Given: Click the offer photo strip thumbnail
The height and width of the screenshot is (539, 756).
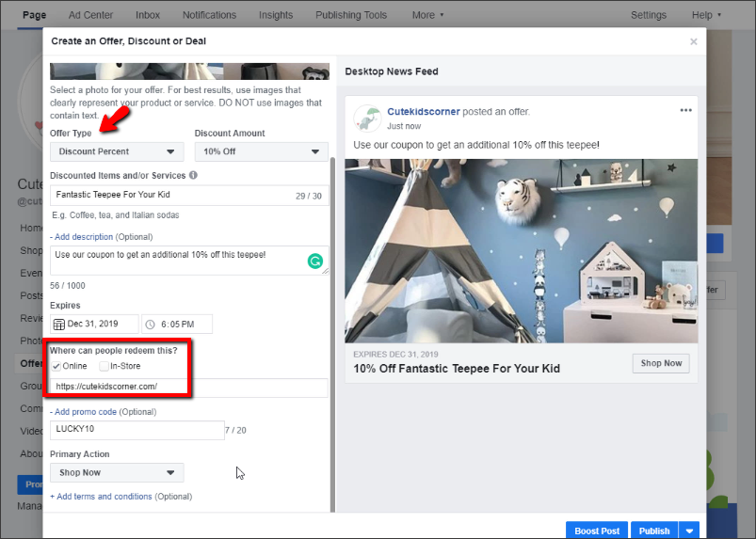Looking at the screenshot, I should (189, 71).
